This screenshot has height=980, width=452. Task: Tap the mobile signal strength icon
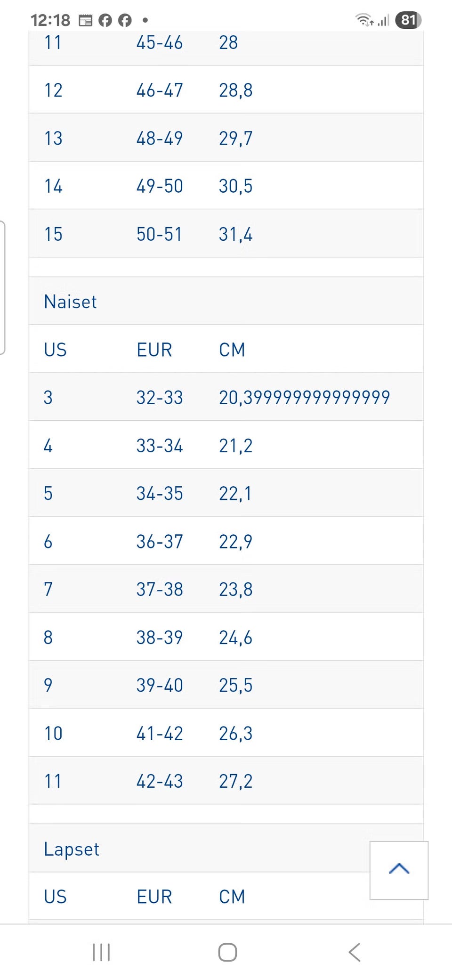click(x=384, y=20)
